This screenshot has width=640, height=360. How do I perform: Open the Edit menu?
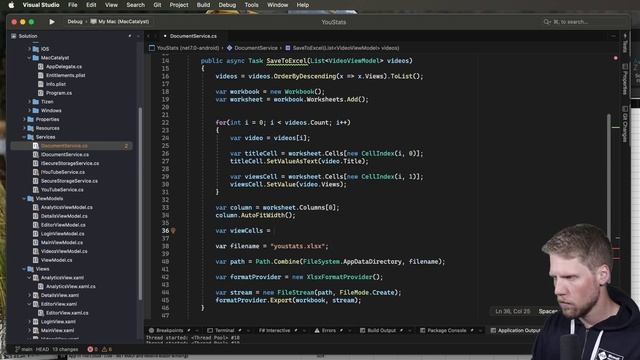click(91, 5)
